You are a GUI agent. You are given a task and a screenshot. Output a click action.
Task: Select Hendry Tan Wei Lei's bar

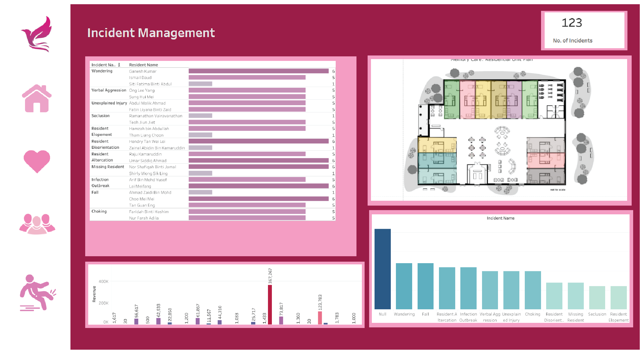[x=259, y=141]
